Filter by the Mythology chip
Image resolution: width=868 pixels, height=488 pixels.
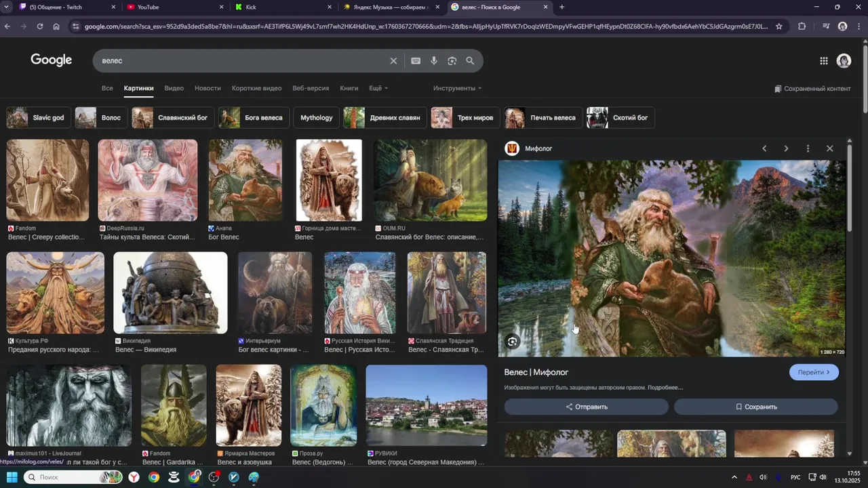click(317, 117)
